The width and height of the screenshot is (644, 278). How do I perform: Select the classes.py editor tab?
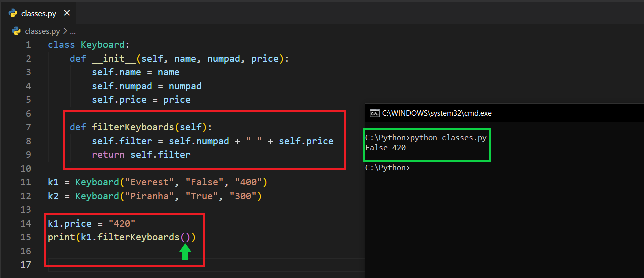[x=38, y=13]
